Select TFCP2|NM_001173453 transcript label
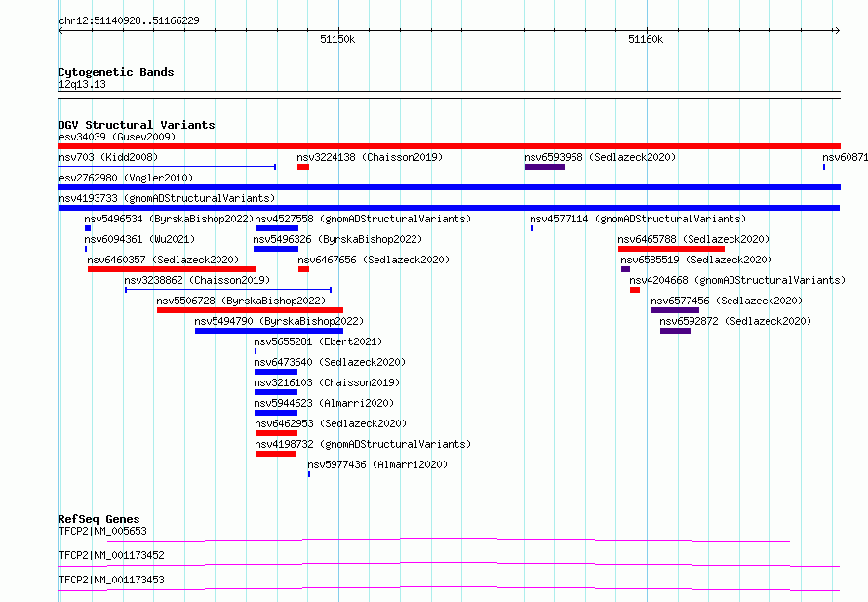 pyautogui.click(x=112, y=580)
